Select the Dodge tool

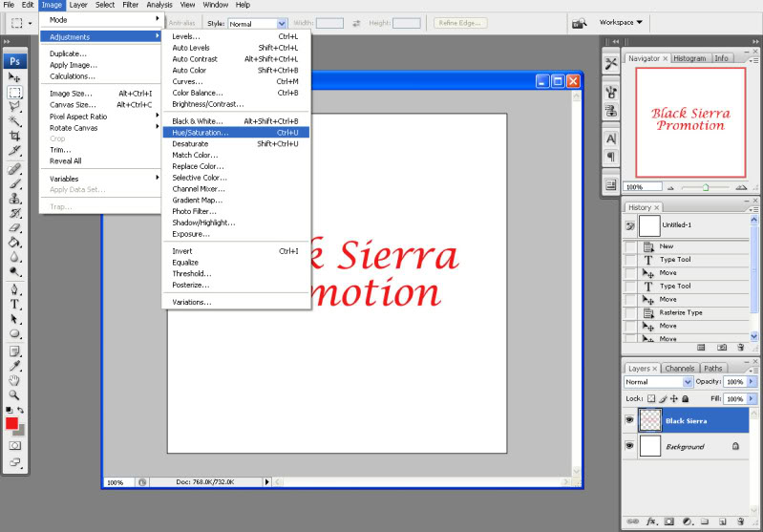[14, 271]
